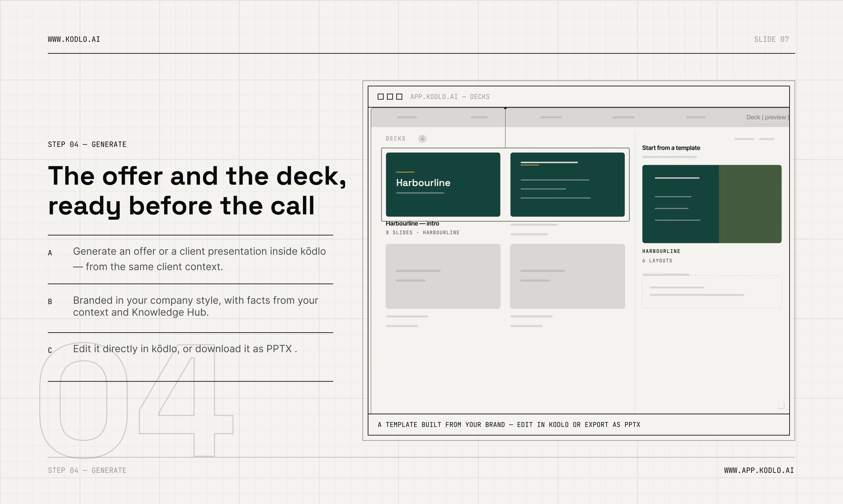Click the 'The offer and the deck' headline
Screen dimensions: 843x504
197,191
